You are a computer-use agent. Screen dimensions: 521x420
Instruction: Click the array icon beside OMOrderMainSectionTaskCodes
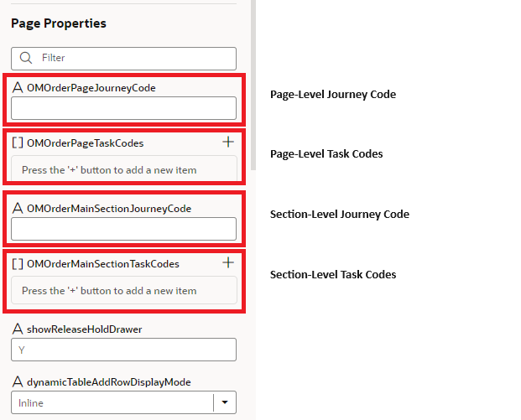coord(18,263)
